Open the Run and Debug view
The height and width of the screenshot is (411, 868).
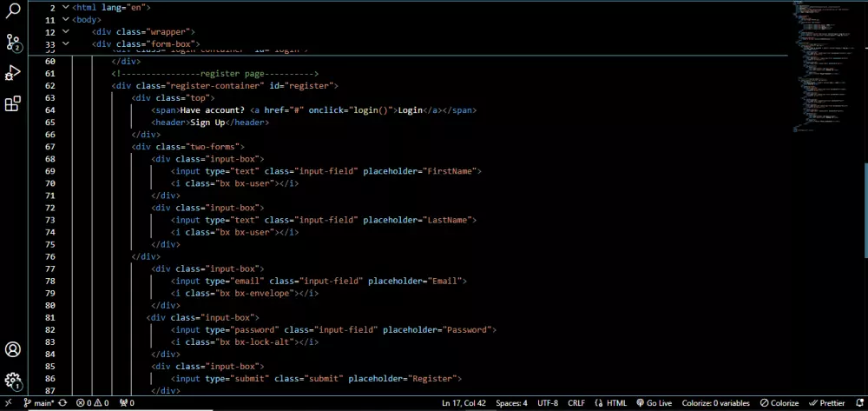[13, 73]
